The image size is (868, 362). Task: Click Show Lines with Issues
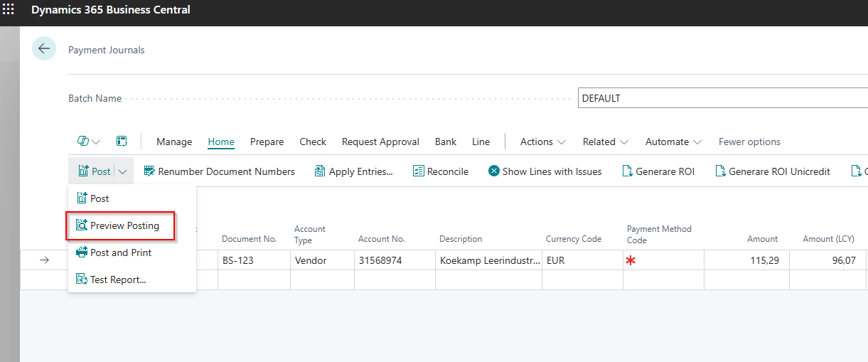tap(545, 171)
